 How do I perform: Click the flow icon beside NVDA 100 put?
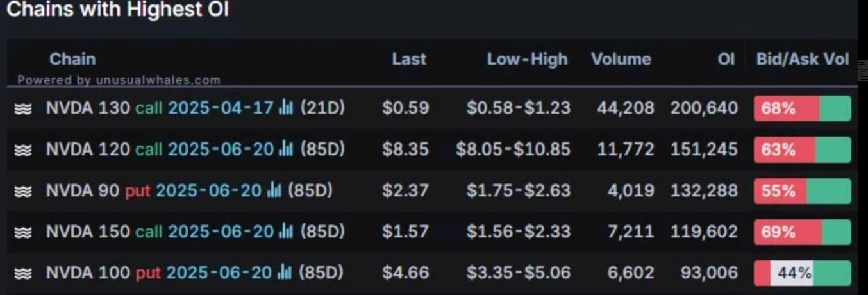[x=23, y=273]
